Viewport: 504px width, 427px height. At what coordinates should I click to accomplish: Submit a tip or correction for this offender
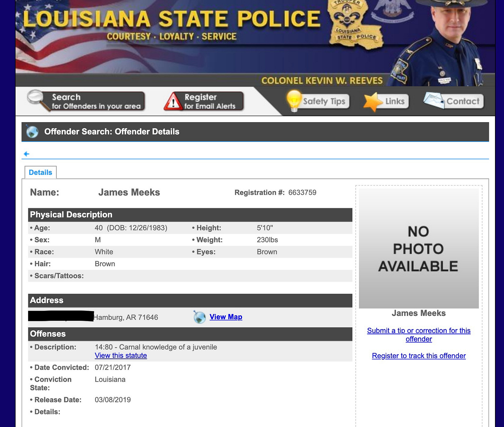(x=419, y=335)
